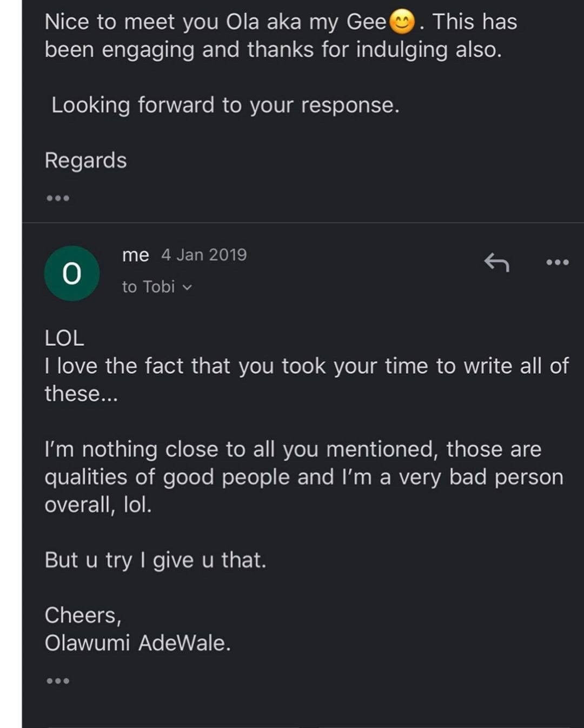Click the "overall, lol." text line

point(98,505)
